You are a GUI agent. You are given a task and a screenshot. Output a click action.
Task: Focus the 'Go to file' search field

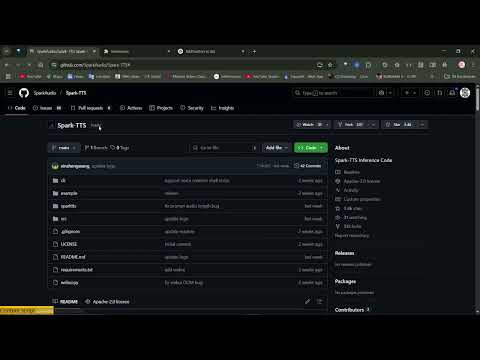pyautogui.click(x=224, y=148)
